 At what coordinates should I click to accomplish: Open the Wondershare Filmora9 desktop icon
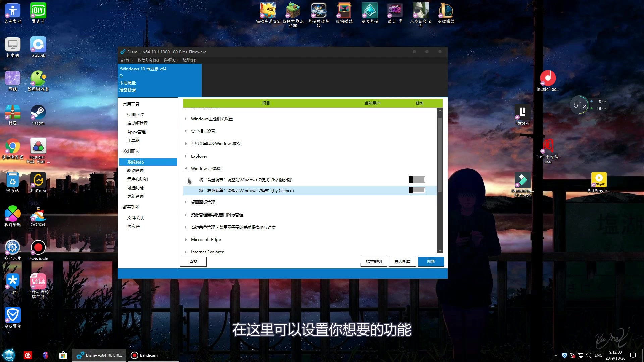(x=522, y=184)
